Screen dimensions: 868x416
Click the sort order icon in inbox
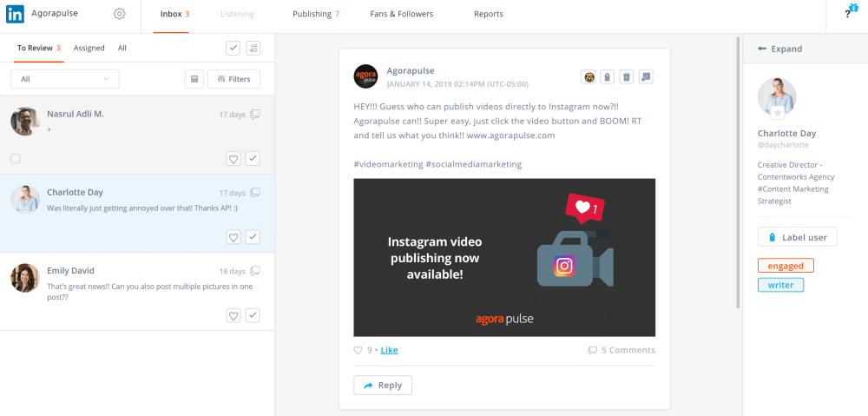click(x=253, y=49)
